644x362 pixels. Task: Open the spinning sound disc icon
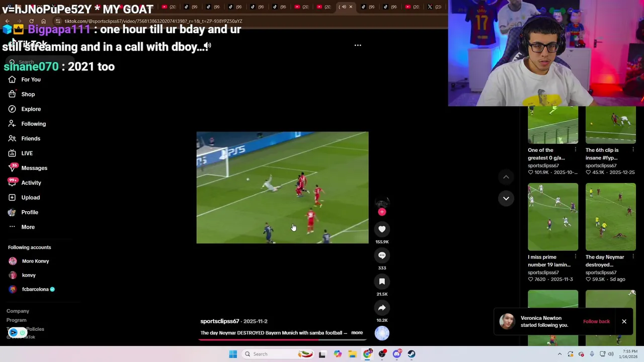(x=382, y=333)
